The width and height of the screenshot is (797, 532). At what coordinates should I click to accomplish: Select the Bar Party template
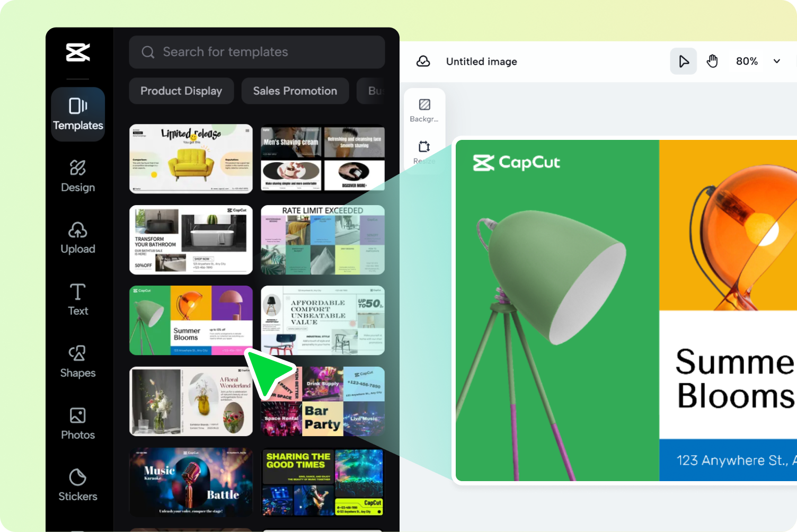(x=323, y=402)
